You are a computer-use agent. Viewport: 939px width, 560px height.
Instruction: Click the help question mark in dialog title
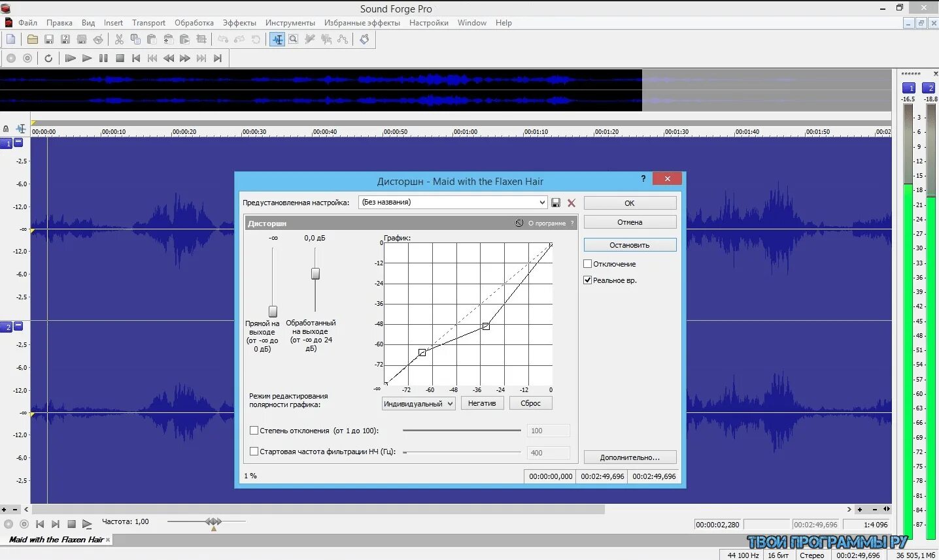643,178
